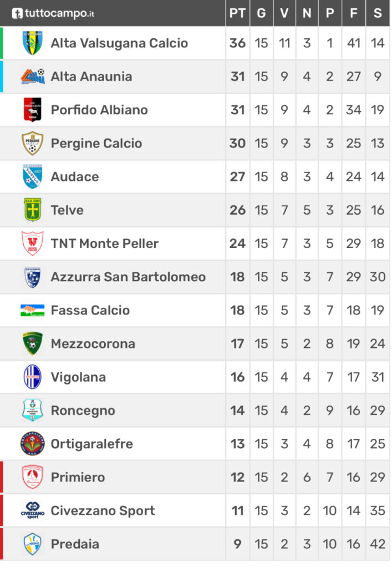Viewport: 392px width, 568px height.
Task: Click the Ortigaralefre round crest
Action: pos(33,444)
